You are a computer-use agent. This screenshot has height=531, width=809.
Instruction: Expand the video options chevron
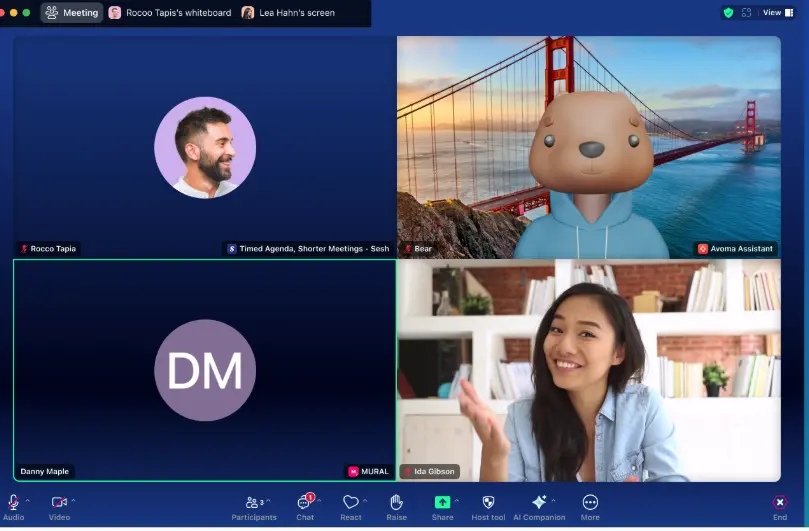pos(74,500)
